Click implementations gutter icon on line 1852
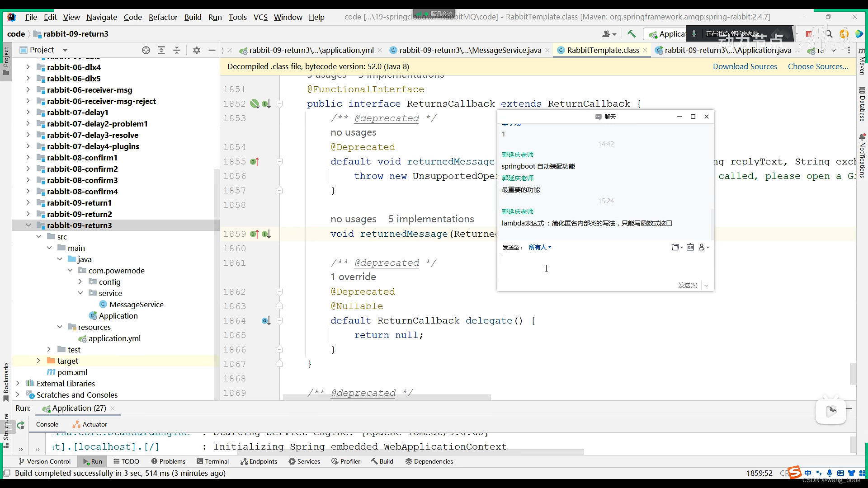 coord(266,104)
